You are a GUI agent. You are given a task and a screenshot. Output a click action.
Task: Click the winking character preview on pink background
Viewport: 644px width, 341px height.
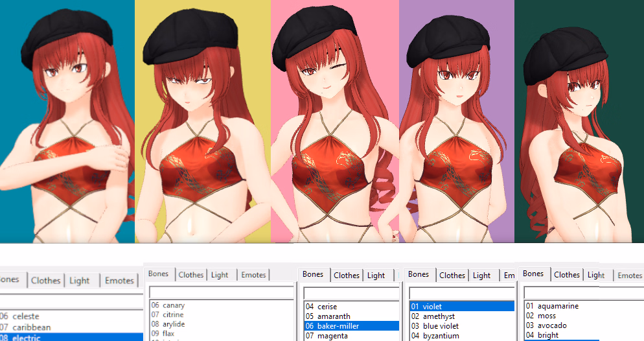pyautogui.click(x=335, y=121)
